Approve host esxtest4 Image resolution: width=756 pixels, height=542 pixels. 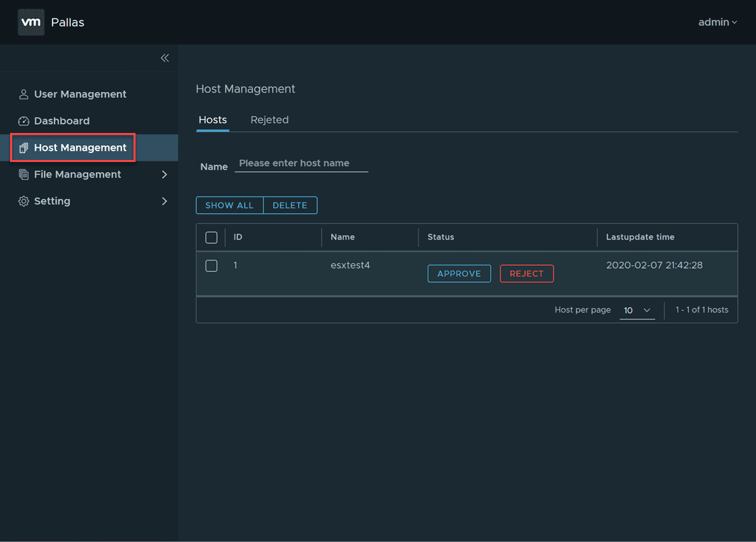tap(459, 273)
